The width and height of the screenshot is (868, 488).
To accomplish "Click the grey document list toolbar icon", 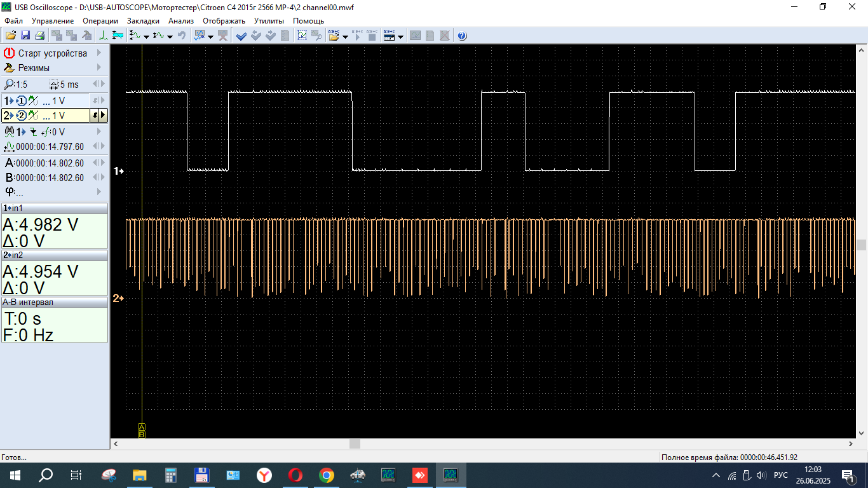I will point(285,36).
